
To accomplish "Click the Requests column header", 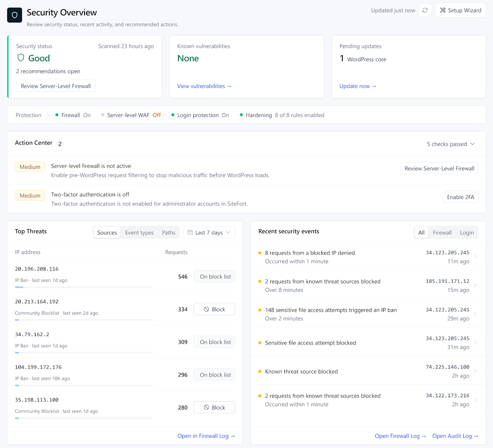I will 176,252.
